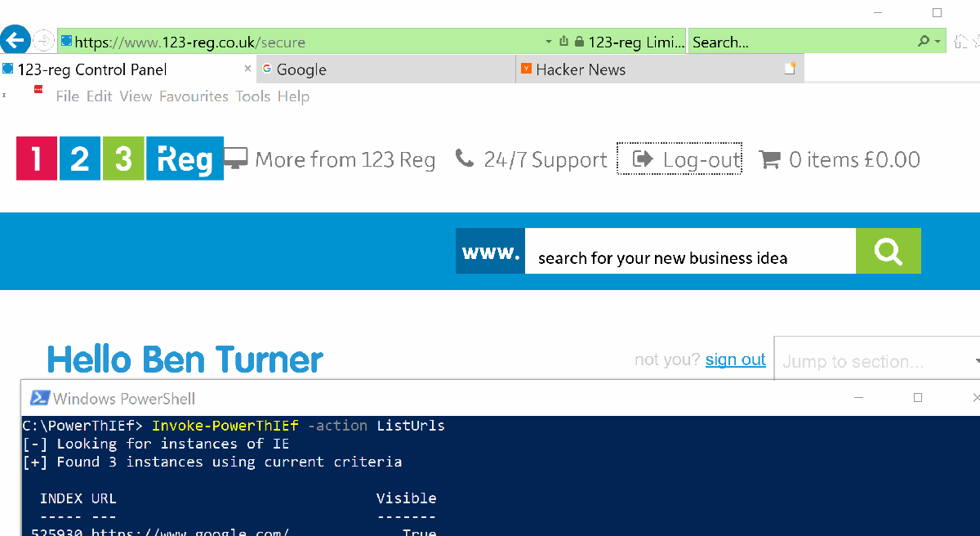Close the 123-reg Control Panel tab
This screenshot has height=536, width=980.
247,69
